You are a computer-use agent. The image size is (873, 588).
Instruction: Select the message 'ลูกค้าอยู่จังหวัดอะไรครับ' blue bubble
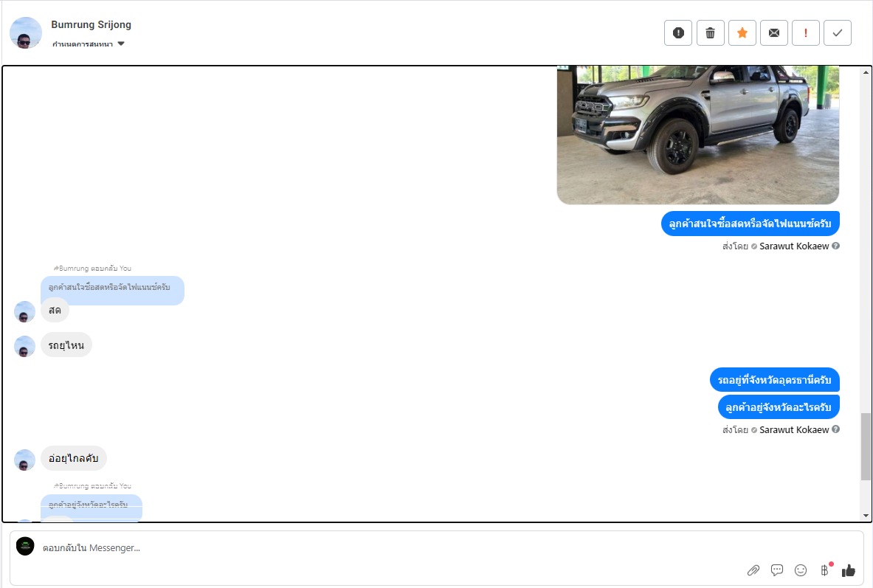point(779,407)
